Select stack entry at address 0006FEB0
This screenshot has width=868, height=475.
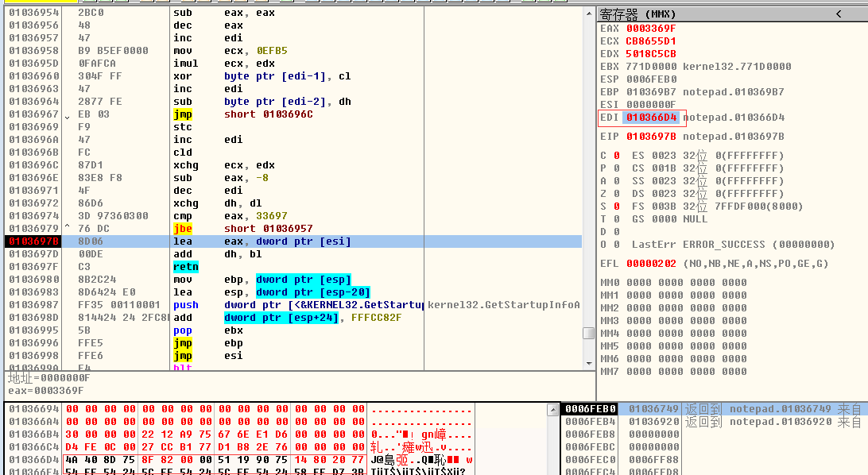[x=589, y=409]
